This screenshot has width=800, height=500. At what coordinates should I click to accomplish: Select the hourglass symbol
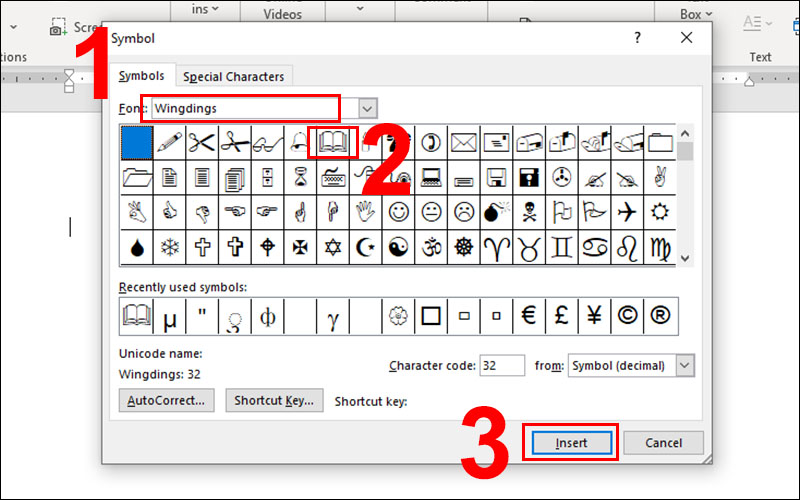(x=300, y=178)
